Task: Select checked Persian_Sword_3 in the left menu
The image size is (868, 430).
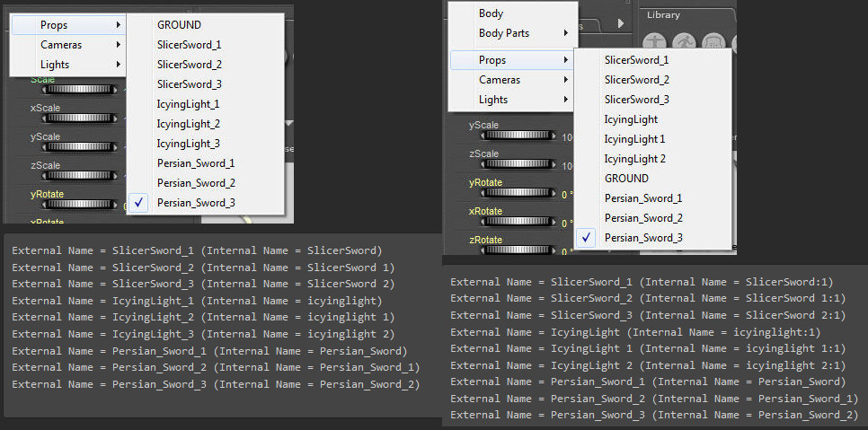Action: point(196,203)
